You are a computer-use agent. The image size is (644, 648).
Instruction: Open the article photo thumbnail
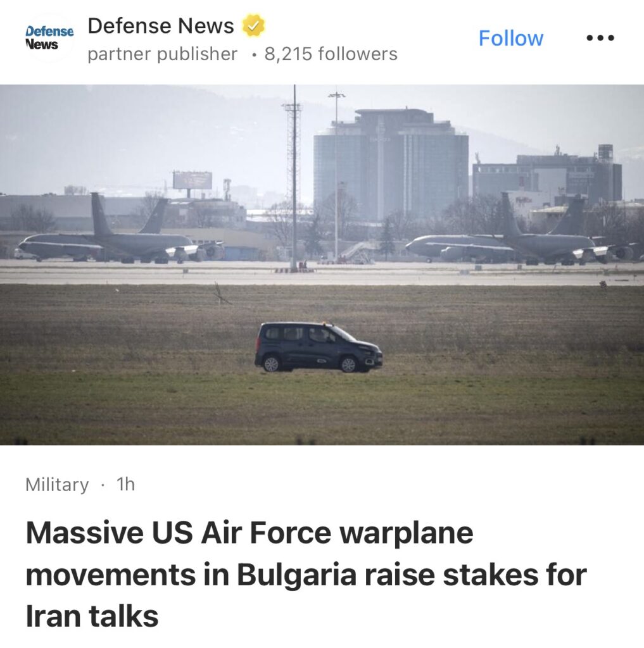[x=322, y=265]
